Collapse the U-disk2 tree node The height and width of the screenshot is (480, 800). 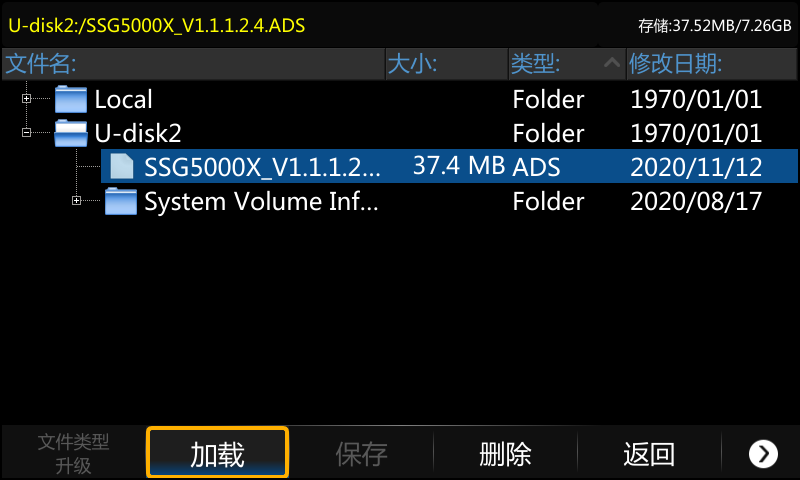(x=27, y=133)
